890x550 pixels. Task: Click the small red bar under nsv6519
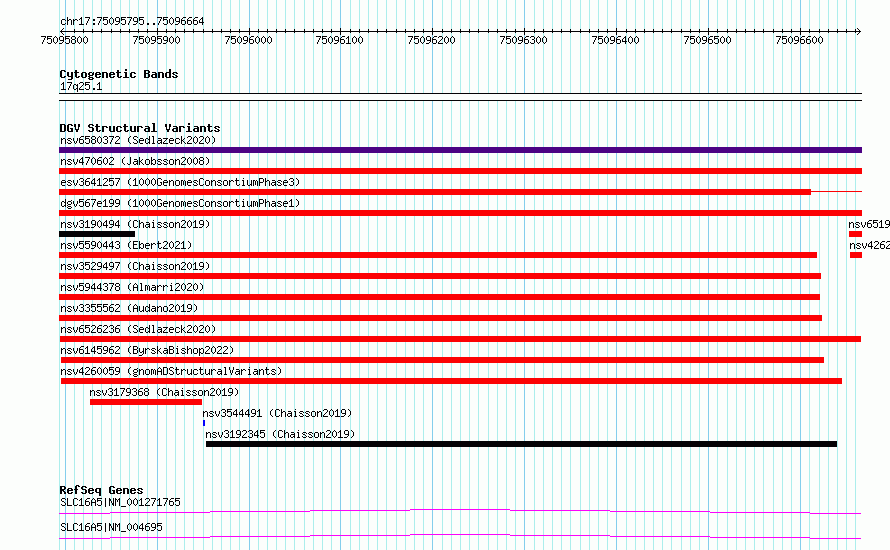(x=855, y=234)
